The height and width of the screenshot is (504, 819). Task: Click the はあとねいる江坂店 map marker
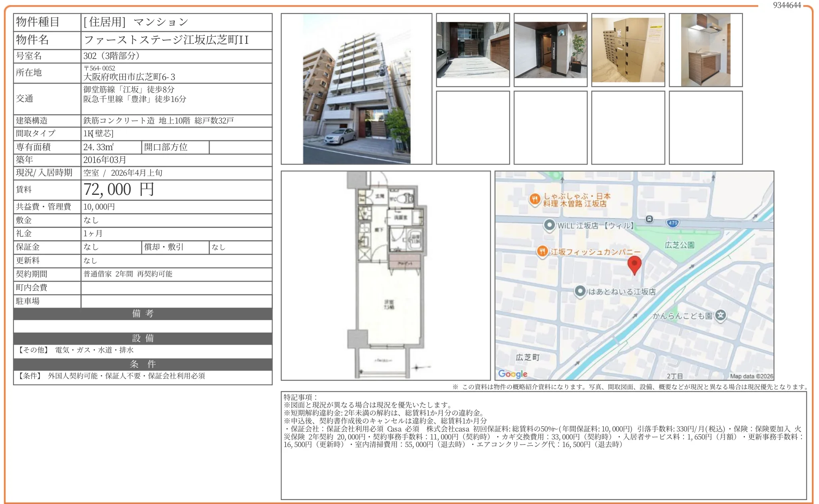[580, 291]
